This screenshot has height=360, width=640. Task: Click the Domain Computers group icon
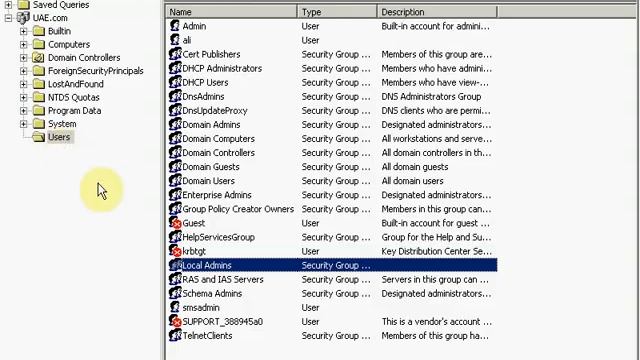175,138
